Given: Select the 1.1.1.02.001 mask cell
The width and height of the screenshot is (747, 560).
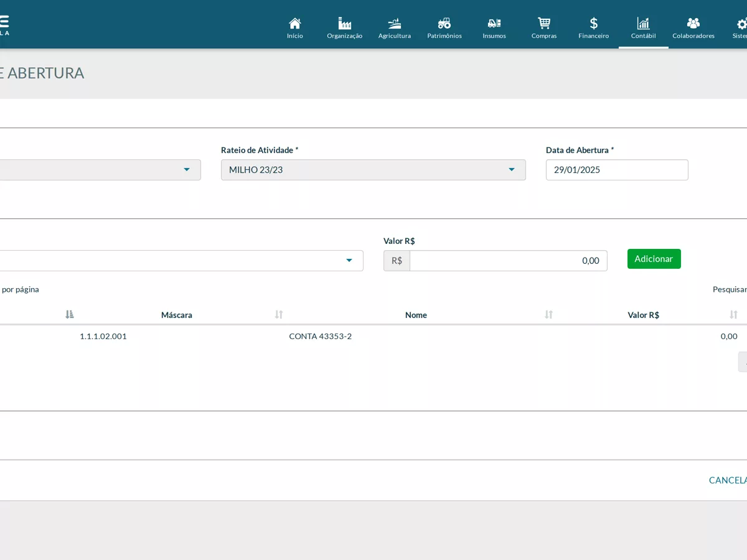Looking at the screenshot, I should click(x=103, y=336).
